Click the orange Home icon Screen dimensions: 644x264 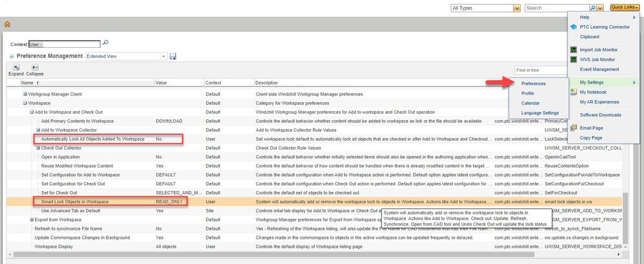[x=8, y=24]
